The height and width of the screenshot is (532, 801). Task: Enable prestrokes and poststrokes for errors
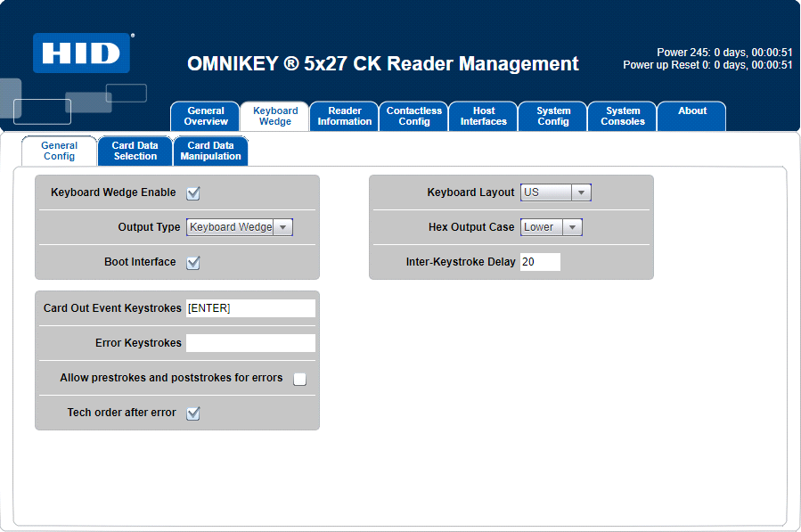[x=299, y=378]
